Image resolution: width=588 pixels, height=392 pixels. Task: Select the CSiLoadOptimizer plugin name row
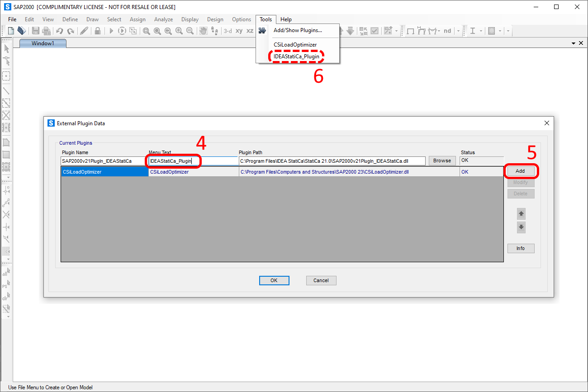[104, 172]
